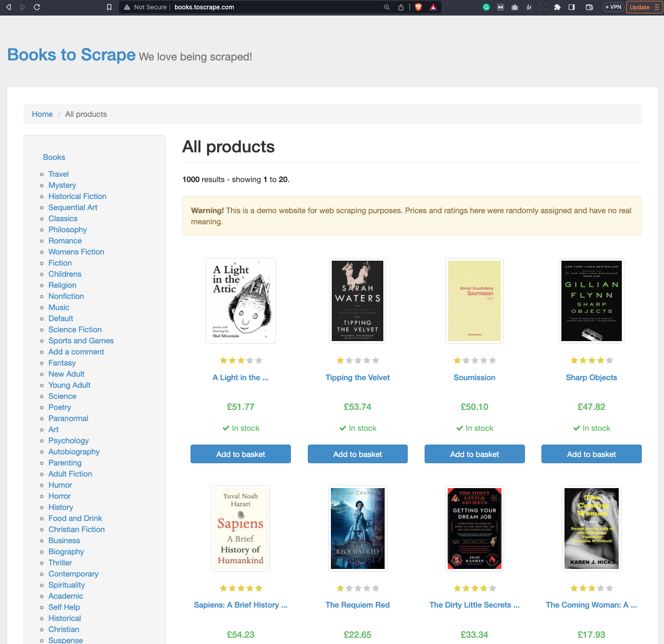664x644 pixels.
Task: Reload the current page
Action: [x=37, y=7]
